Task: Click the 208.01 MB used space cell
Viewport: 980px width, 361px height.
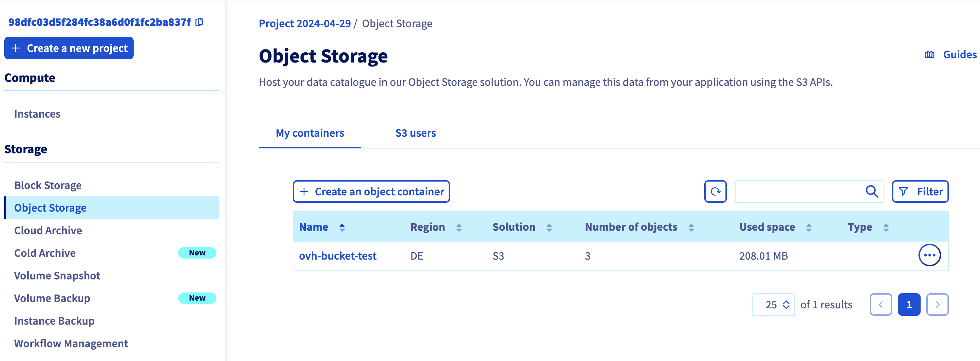Action: pyautogui.click(x=763, y=256)
